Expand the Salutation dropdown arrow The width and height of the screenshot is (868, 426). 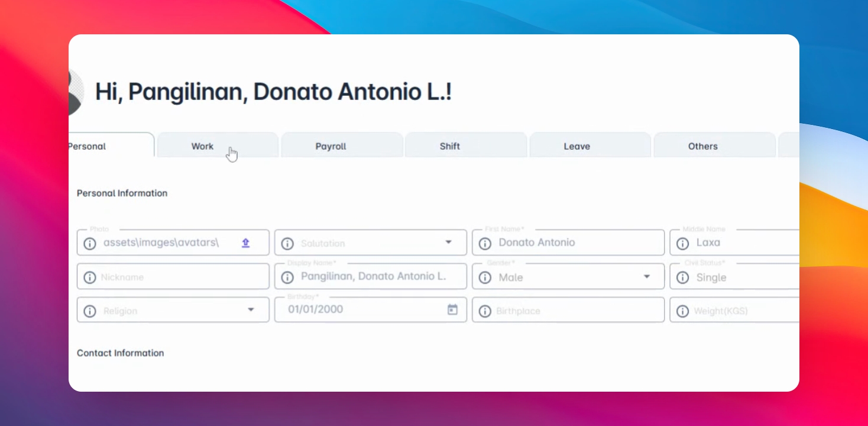pyautogui.click(x=448, y=242)
